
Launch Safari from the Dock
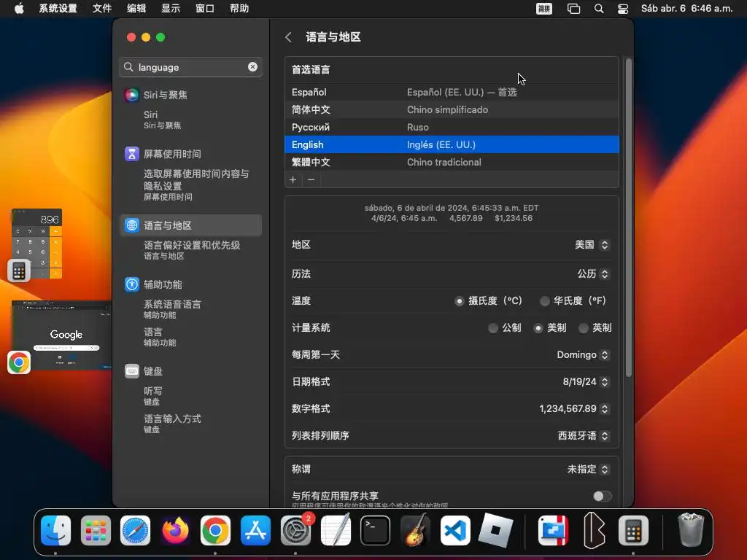tap(135, 531)
